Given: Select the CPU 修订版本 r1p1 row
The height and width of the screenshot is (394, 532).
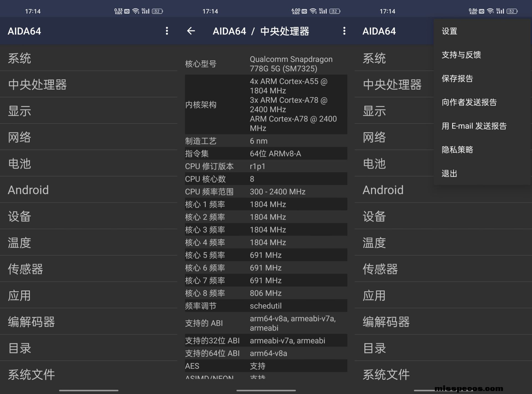Looking at the screenshot, I should click(x=266, y=166).
